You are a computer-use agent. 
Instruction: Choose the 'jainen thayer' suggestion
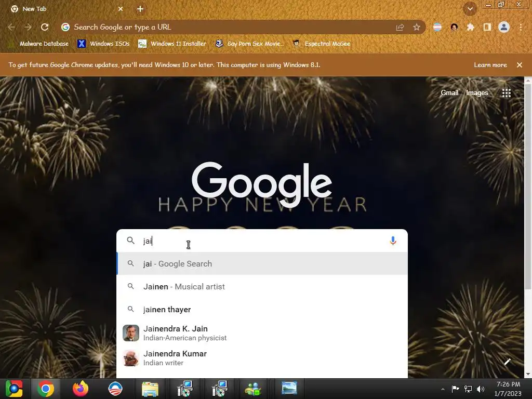click(x=262, y=310)
